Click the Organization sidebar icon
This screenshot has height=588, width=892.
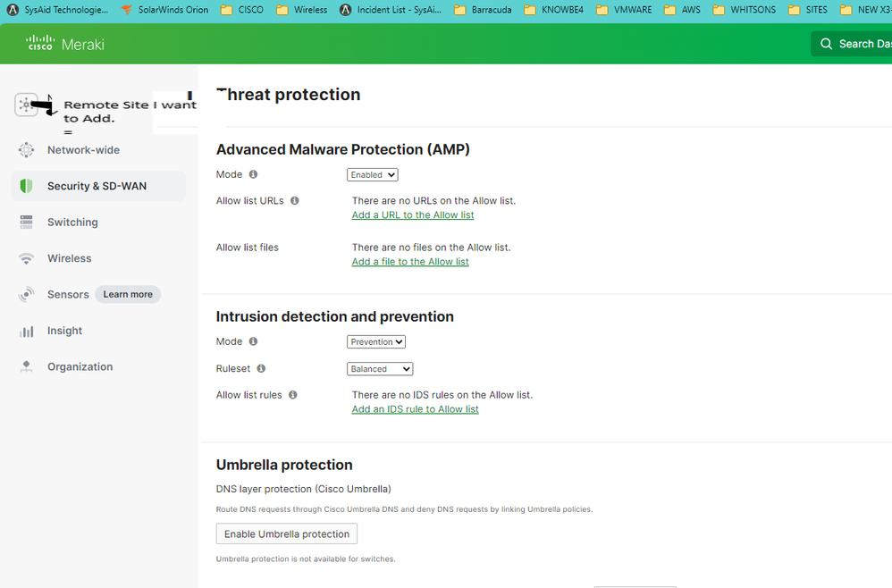tap(26, 366)
